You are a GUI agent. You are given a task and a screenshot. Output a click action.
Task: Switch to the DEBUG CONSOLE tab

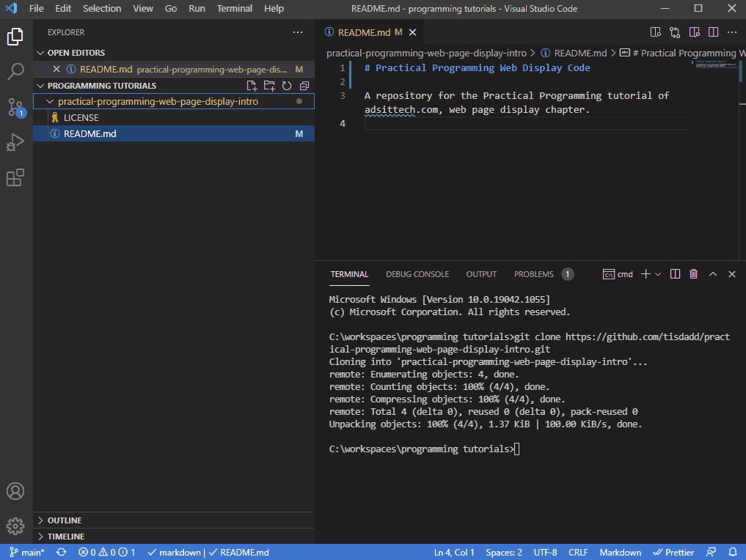(x=417, y=273)
